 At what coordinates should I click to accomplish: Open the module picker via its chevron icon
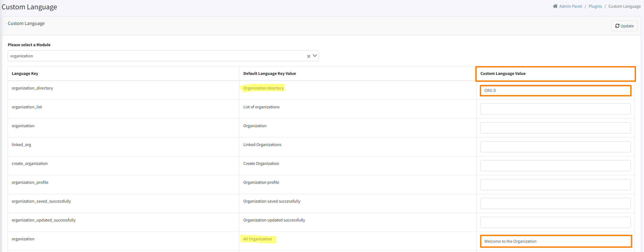(315, 56)
